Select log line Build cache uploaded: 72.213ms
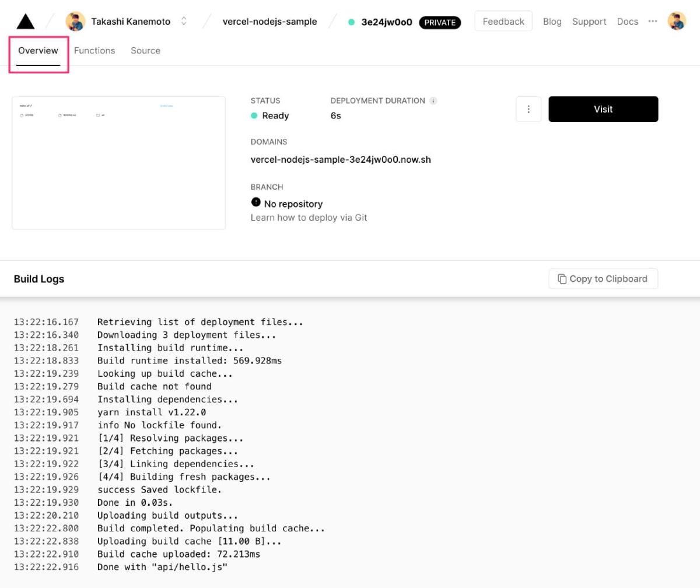 pos(178,554)
